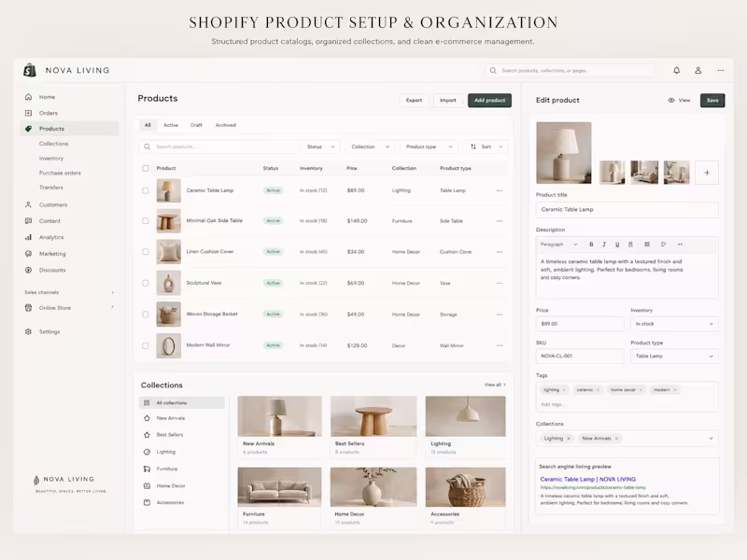Open the description editor more options ellipsis
The width and height of the screenshot is (747, 560).
pyautogui.click(x=680, y=245)
